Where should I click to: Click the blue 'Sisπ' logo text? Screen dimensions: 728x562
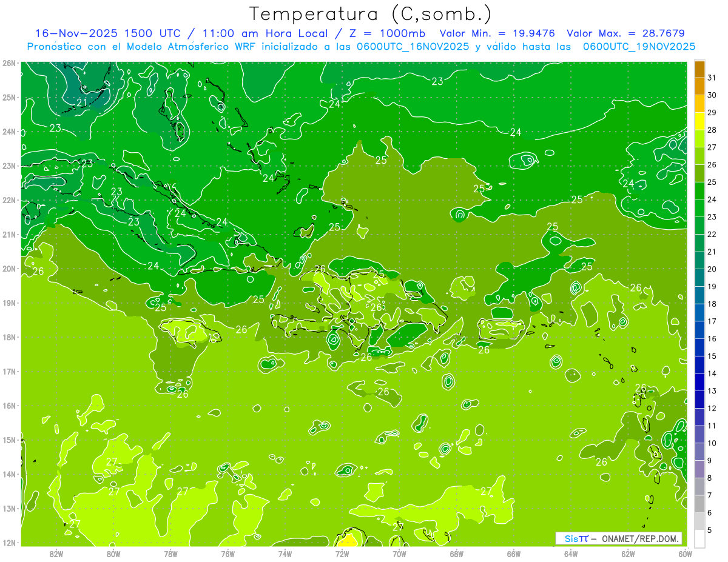(x=576, y=538)
